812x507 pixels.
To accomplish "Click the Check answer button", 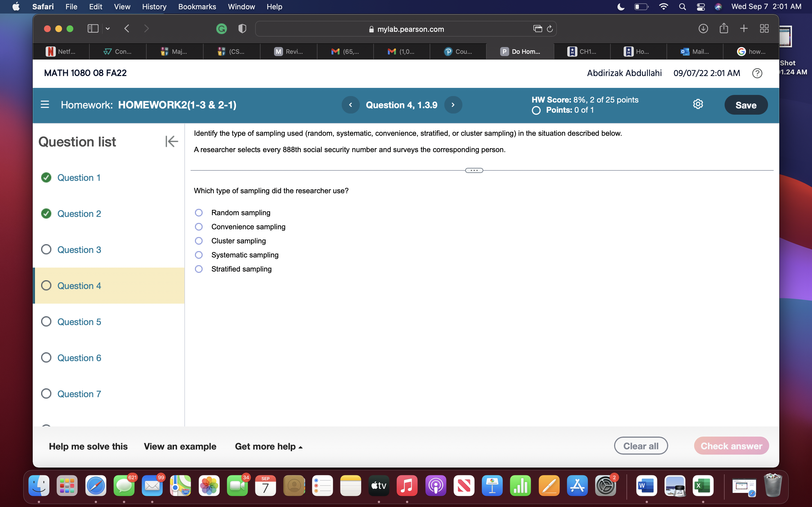I will coord(731,446).
